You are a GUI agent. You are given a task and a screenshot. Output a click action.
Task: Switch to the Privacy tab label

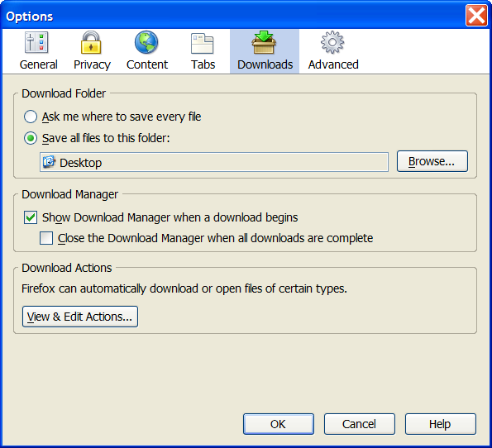[92, 64]
